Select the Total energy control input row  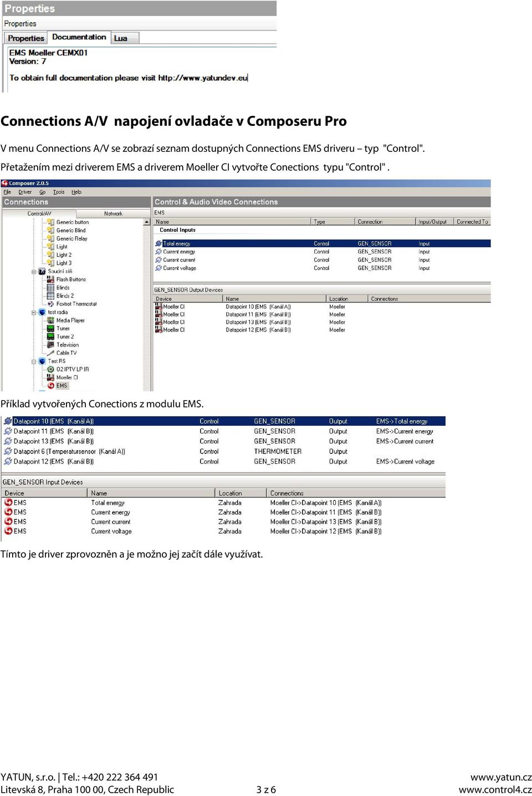click(322, 243)
